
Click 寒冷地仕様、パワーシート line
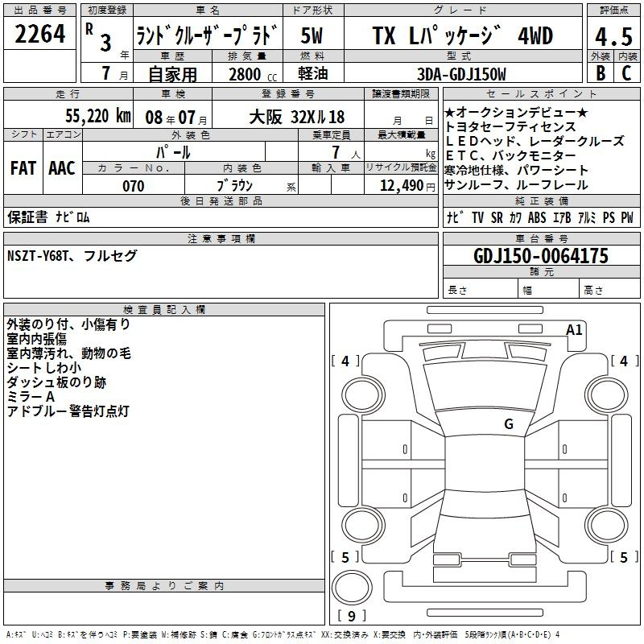(516, 170)
